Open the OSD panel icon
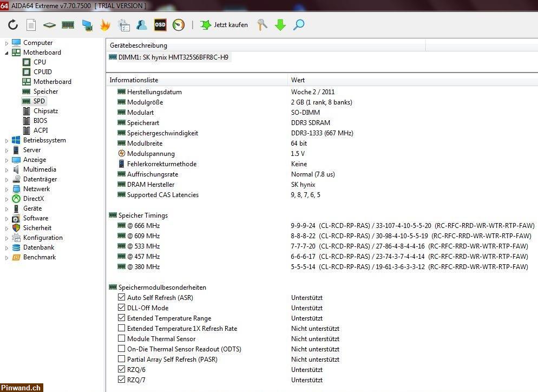The image size is (538, 392). [160, 25]
